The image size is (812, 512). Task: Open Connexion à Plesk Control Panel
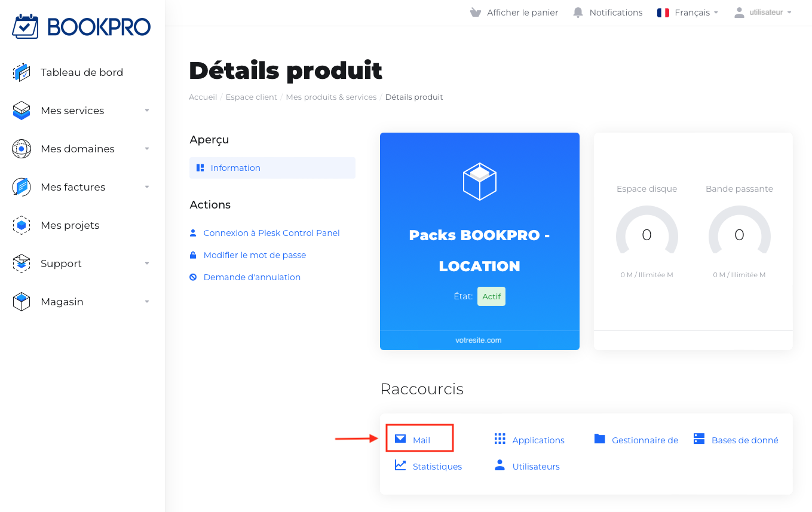click(272, 233)
